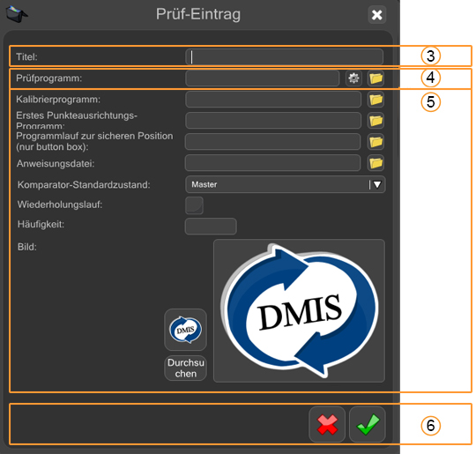Click the Anweisungsdatei text field
476x454 pixels.
click(x=273, y=163)
